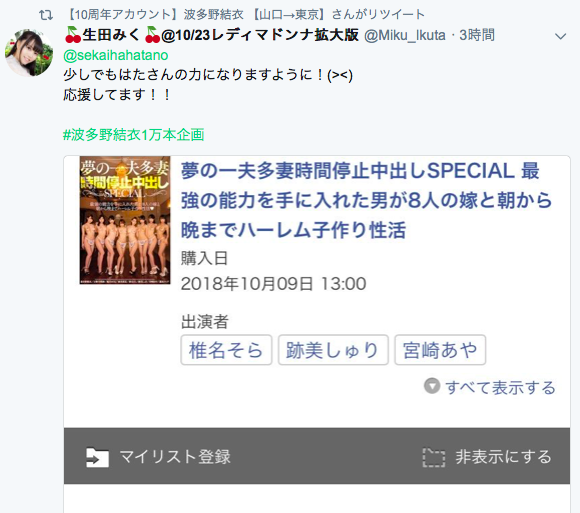Open retweeter 波多野結衣 name link
The height and width of the screenshot is (513, 580).
point(245,14)
